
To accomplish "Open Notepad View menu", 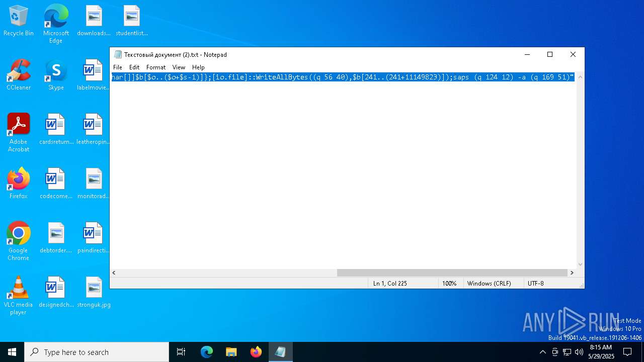I will (179, 67).
